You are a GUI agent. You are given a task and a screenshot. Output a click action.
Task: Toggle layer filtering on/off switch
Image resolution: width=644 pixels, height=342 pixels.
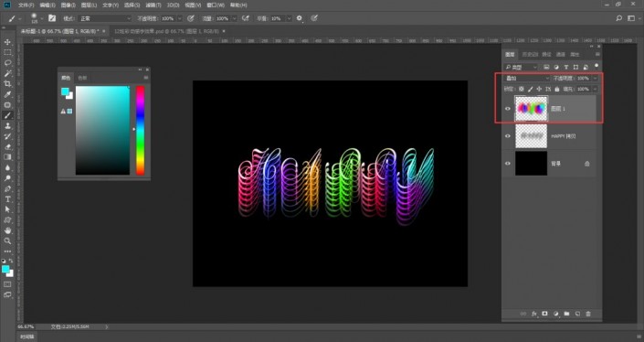pyautogui.click(x=596, y=66)
